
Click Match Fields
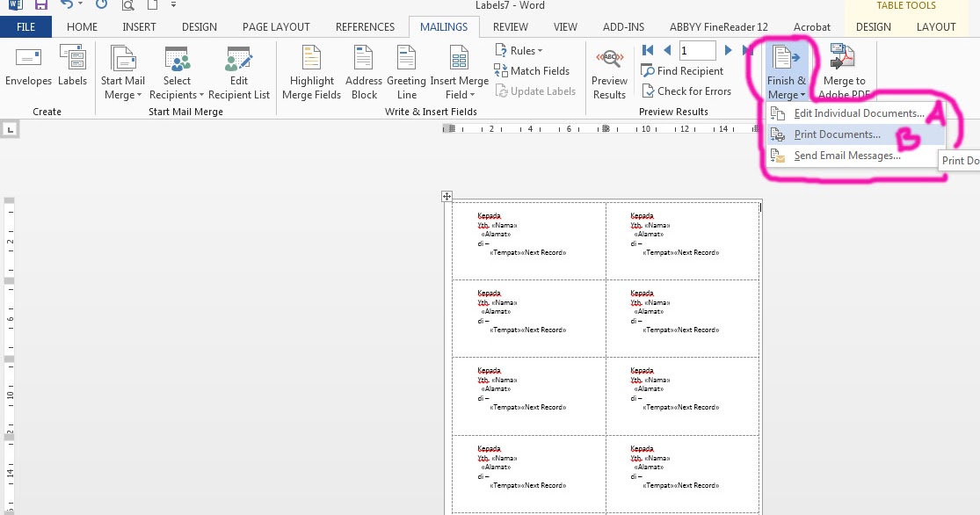pyautogui.click(x=532, y=70)
